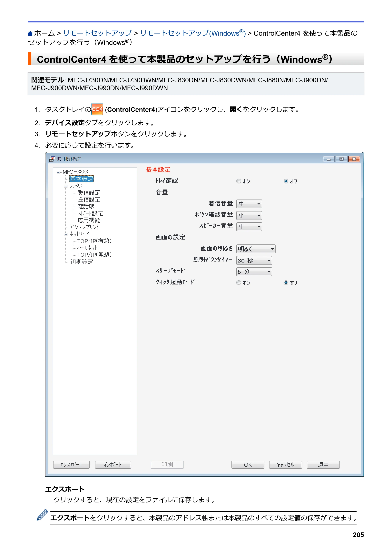Click the 音量 section label

(162, 192)
